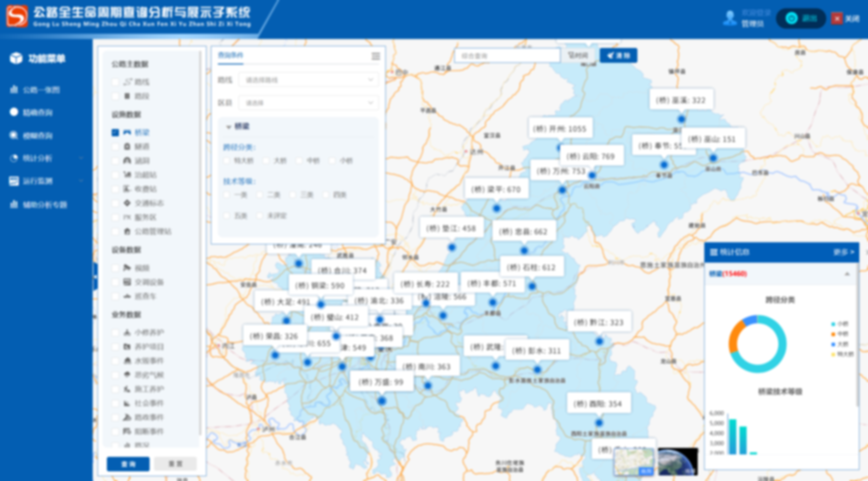Click the blue 查询 button
The width and height of the screenshot is (868, 481).
point(128,464)
